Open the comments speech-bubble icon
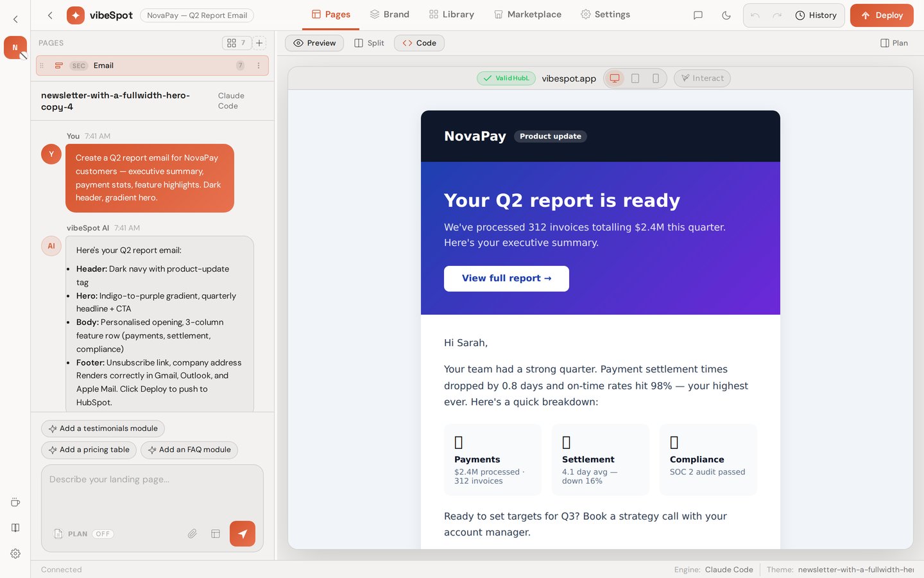The height and width of the screenshot is (578, 924). coord(698,15)
